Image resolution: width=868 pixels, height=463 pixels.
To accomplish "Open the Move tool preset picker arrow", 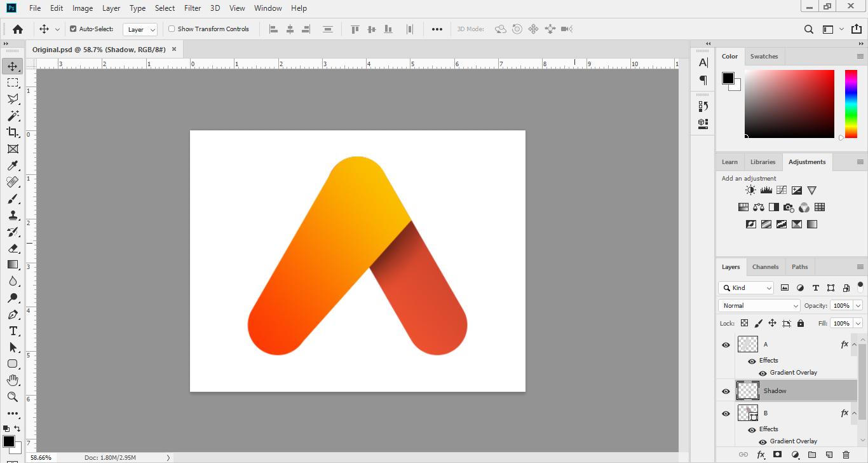I will (x=57, y=29).
